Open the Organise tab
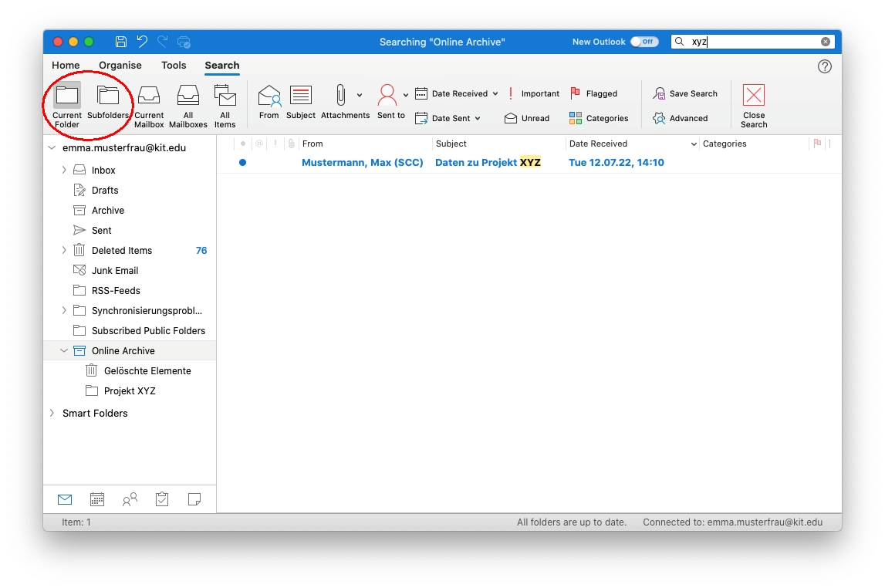 click(x=120, y=66)
